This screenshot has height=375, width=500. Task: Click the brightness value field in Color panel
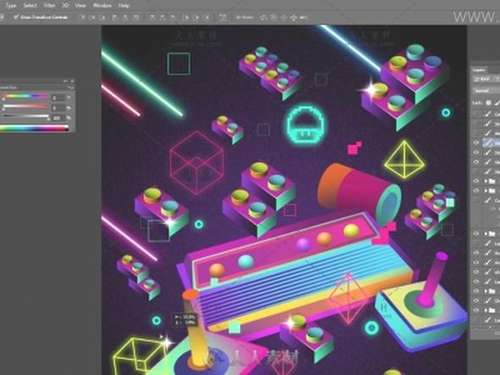point(57,118)
